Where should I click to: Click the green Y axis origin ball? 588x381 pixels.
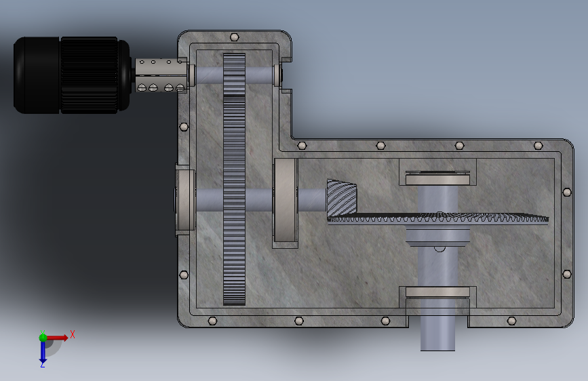tap(43, 338)
